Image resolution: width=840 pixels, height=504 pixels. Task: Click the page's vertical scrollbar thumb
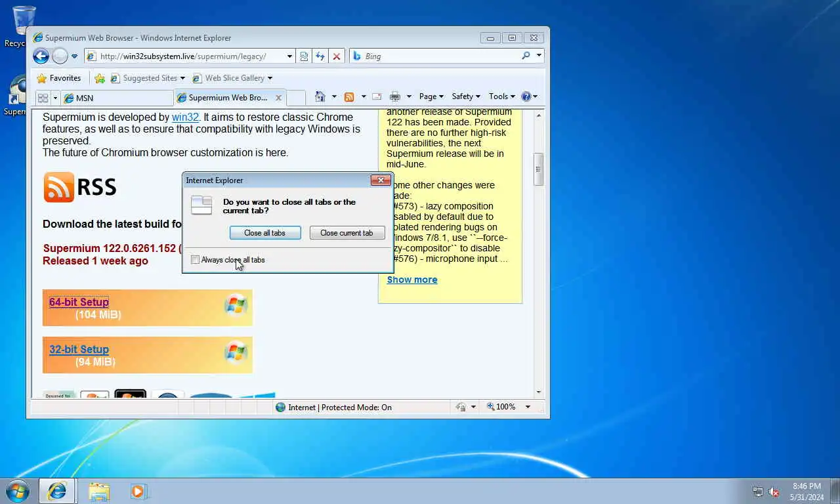click(539, 169)
